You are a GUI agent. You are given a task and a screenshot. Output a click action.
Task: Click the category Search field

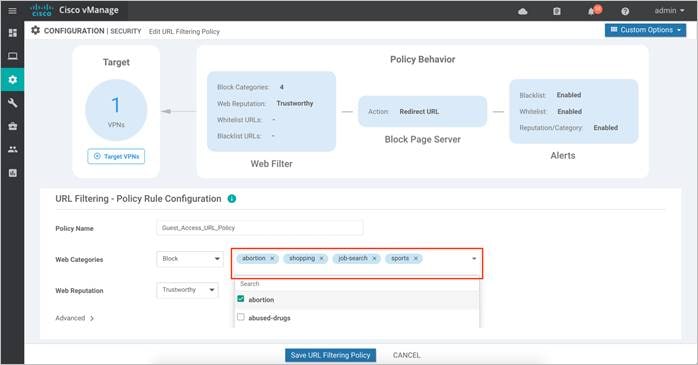(x=357, y=284)
